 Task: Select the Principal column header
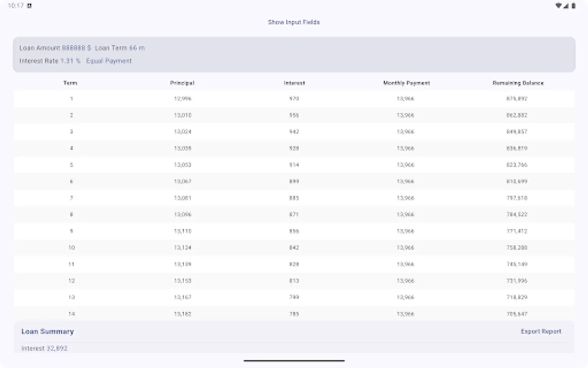click(x=182, y=83)
